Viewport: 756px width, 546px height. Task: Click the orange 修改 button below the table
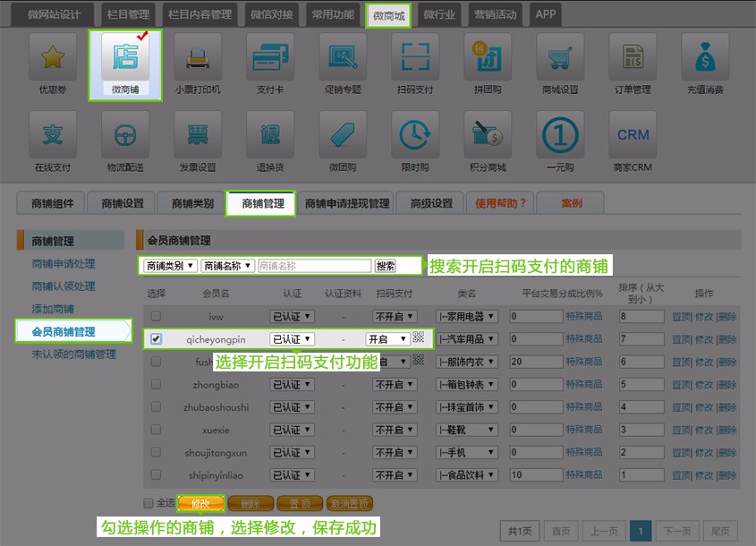[200, 504]
